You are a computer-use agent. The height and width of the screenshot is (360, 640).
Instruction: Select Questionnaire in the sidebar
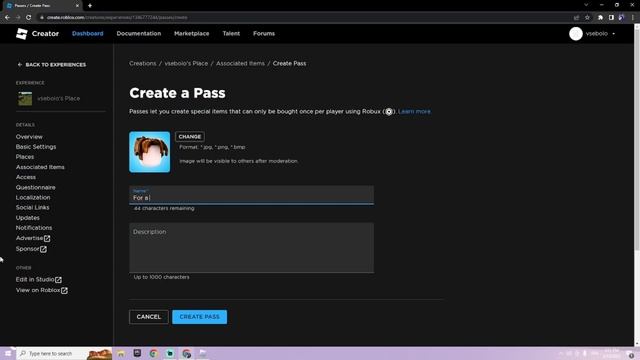(36, 187)
